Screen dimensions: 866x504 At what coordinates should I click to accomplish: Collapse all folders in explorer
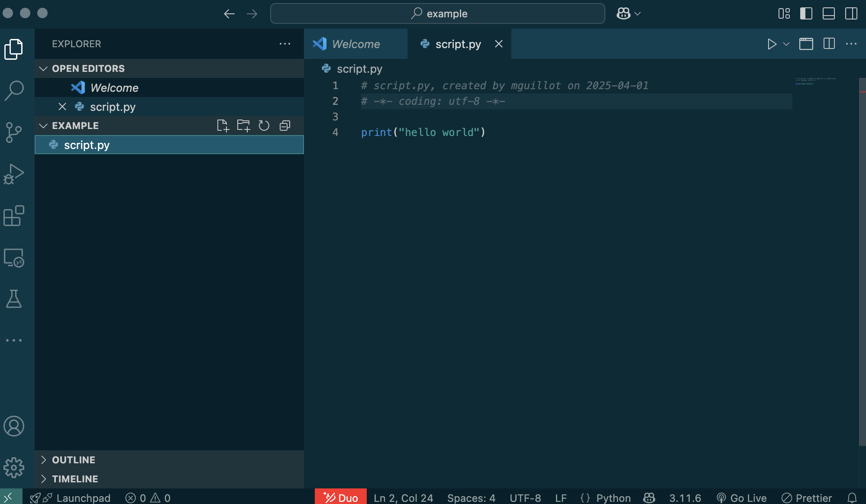coord(285,126)
